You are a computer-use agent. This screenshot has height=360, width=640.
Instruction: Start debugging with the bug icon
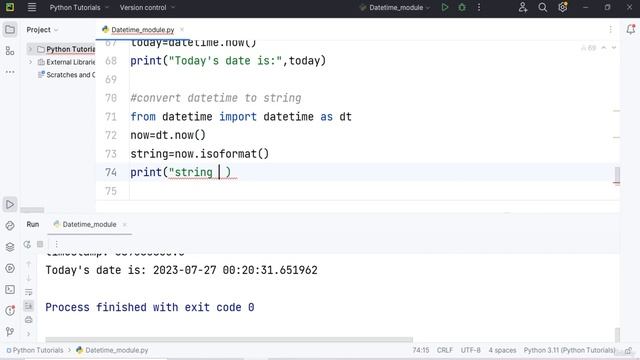pyautogui.click(x=462, y=7)
